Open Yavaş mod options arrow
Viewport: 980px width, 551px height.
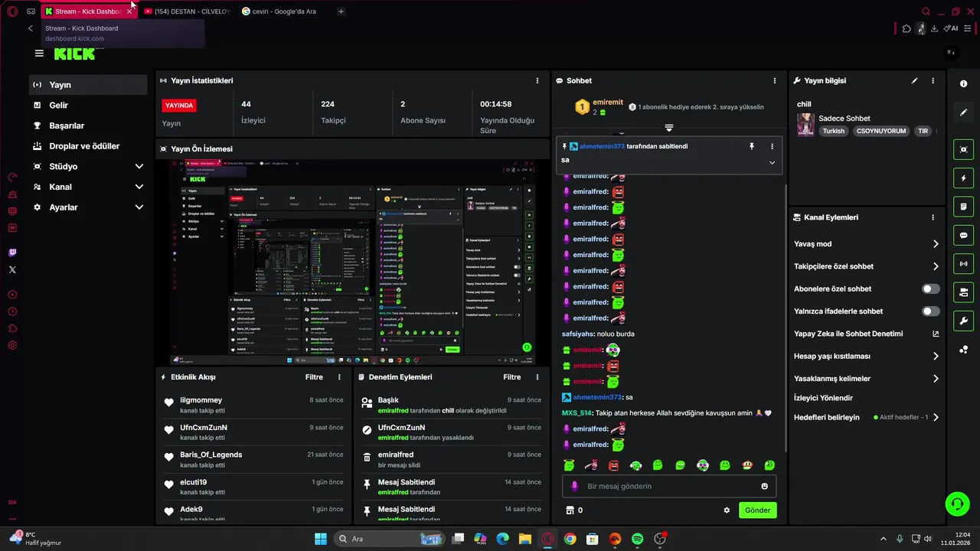tap(936, 244)
